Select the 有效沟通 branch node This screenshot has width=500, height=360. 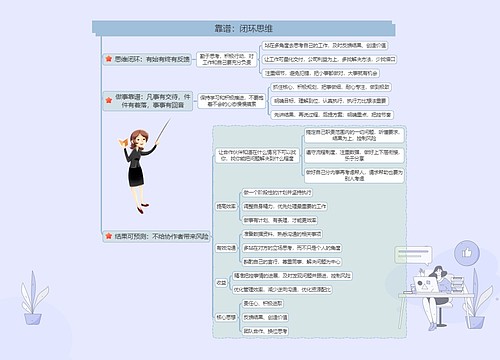pyautogui.click(x=226, y=248)
